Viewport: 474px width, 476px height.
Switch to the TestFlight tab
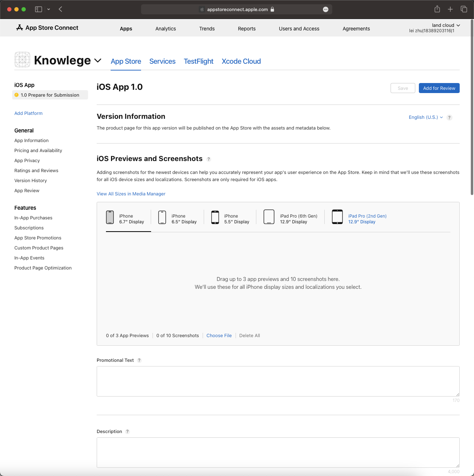pyautogui.click(x=198, y=62)
